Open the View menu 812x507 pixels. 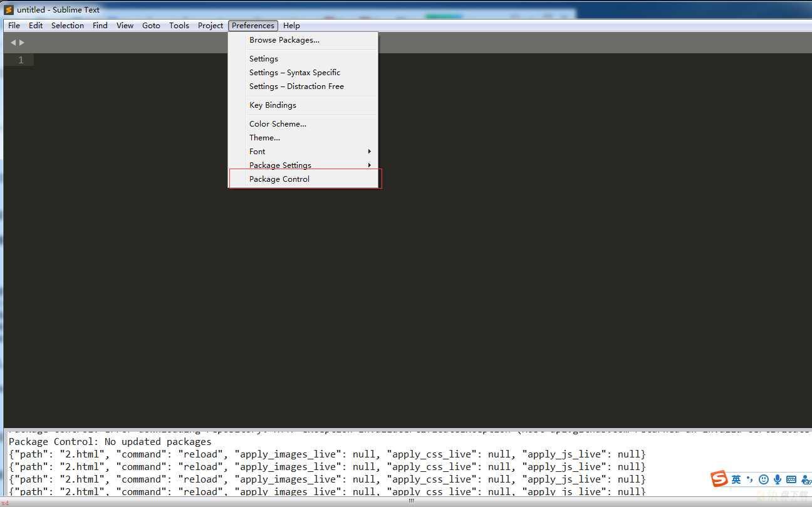pos(125,26)
